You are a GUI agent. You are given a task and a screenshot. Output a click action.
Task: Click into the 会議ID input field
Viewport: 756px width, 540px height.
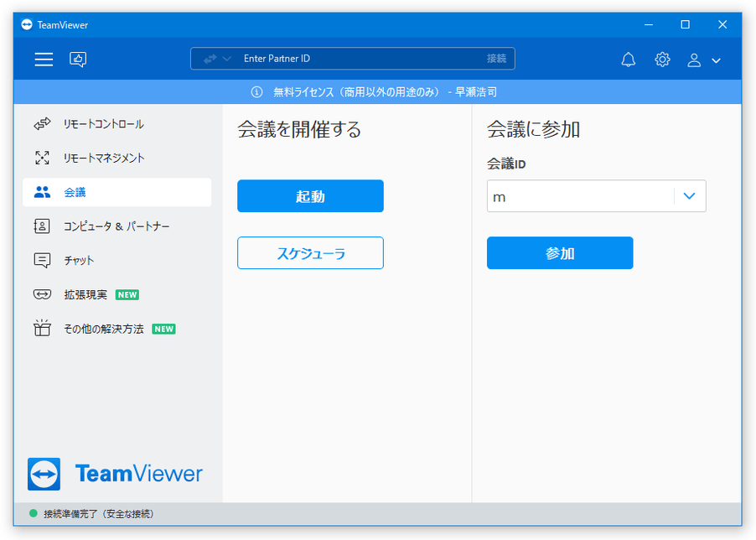580,195
